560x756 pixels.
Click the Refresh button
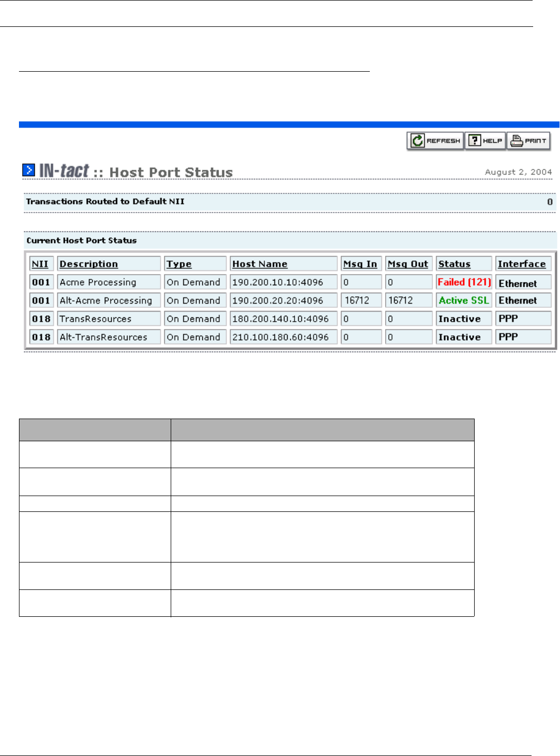[435, 141]
